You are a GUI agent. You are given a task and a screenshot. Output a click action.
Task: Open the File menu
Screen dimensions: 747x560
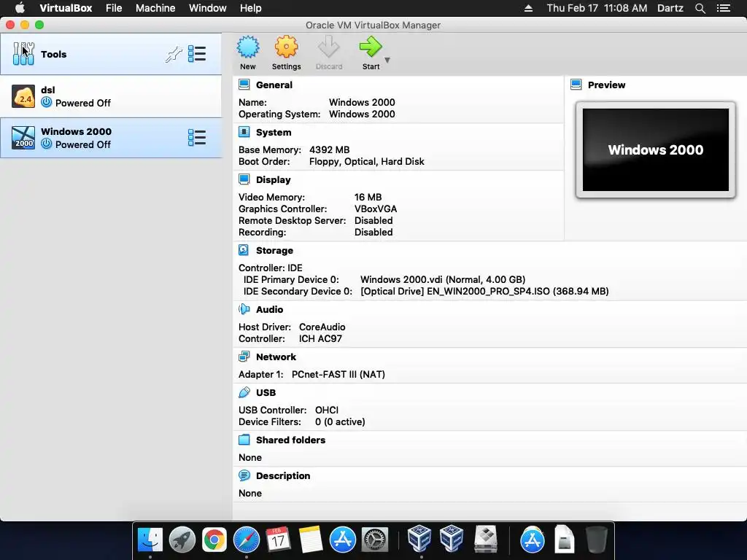coord(114,8)
